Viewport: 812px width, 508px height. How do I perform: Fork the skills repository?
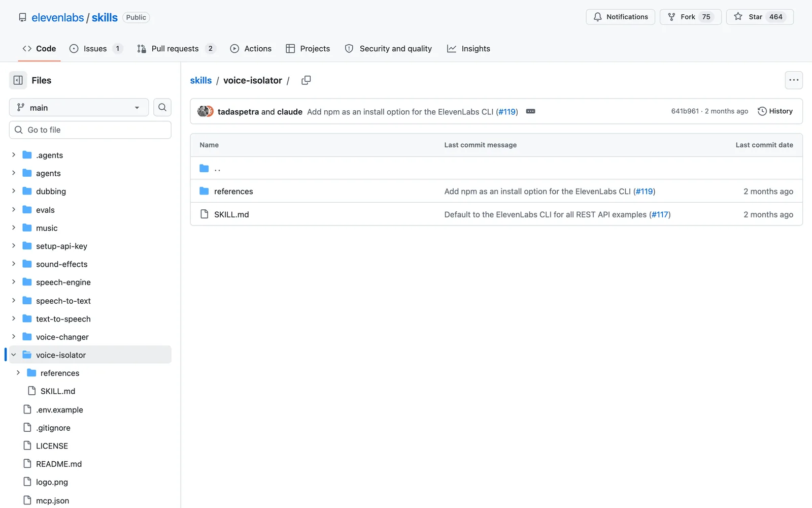tap(690, 17)
